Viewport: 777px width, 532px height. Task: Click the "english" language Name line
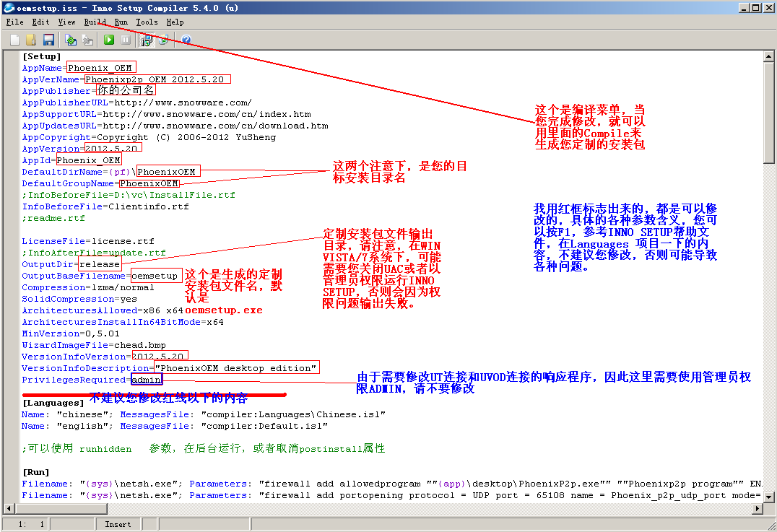coord(175,426)
